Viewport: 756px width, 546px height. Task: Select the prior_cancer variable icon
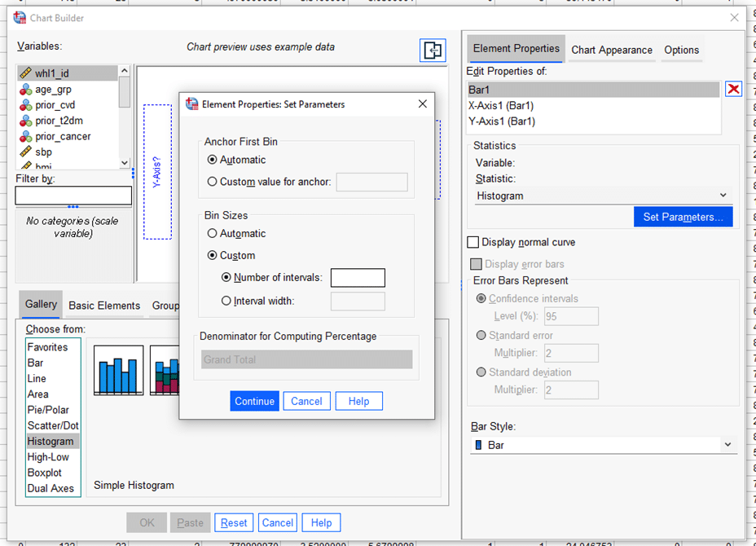tap(26, 137)
